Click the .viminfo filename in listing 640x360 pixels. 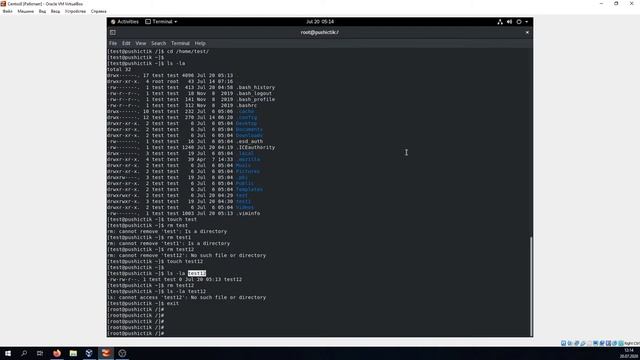click(x=248, y=213)
